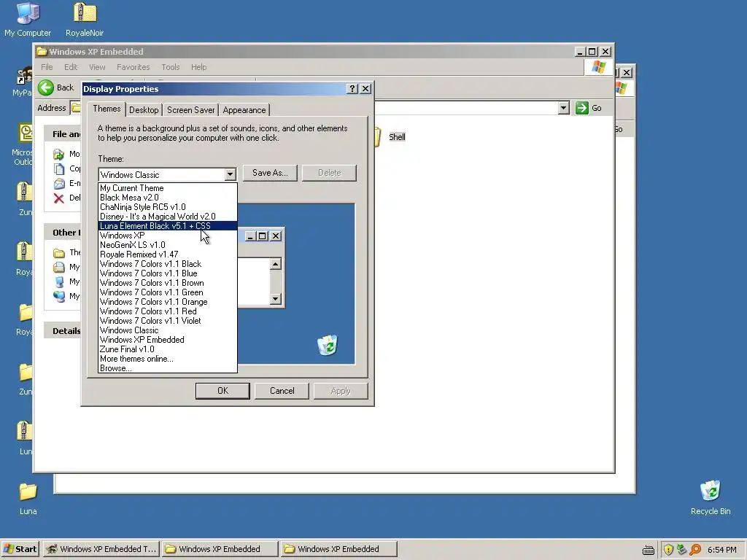Select More themes online... entry
This screenshot has height=560, width=747.
168,359
